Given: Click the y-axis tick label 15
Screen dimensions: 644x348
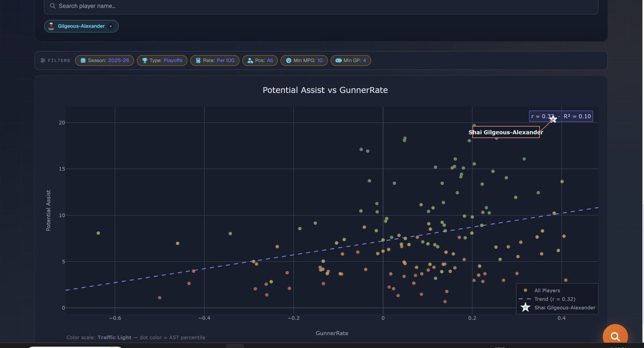Looking at the screenshot, I should pos(62,169).
